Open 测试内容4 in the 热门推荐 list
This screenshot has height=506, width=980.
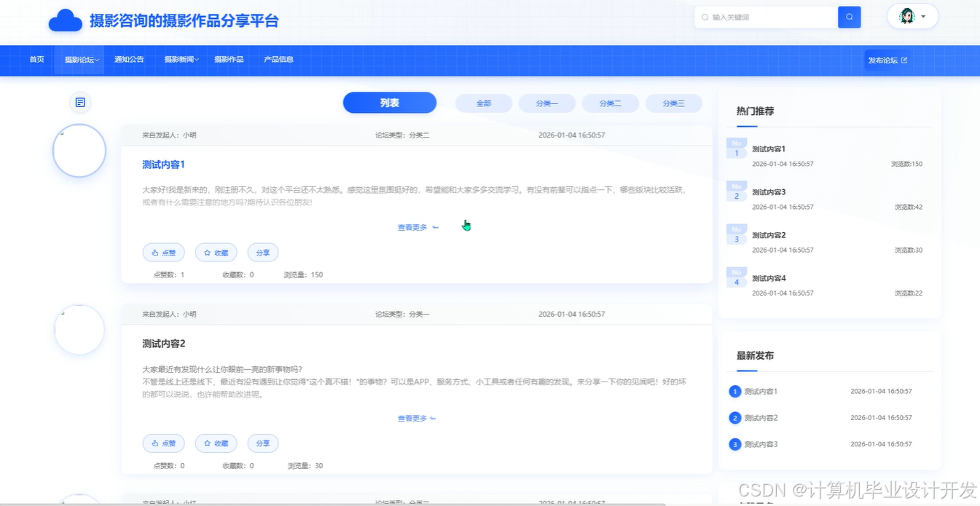click(x=769, y=278)
